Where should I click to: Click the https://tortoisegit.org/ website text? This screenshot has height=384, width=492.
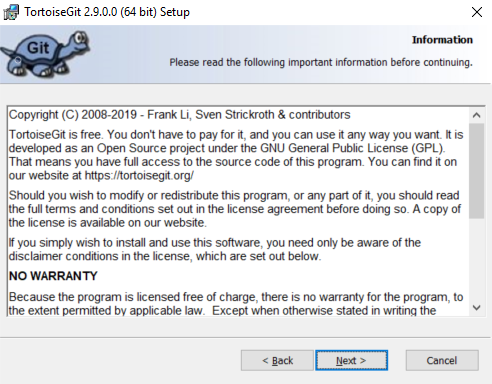click(139, 175)
